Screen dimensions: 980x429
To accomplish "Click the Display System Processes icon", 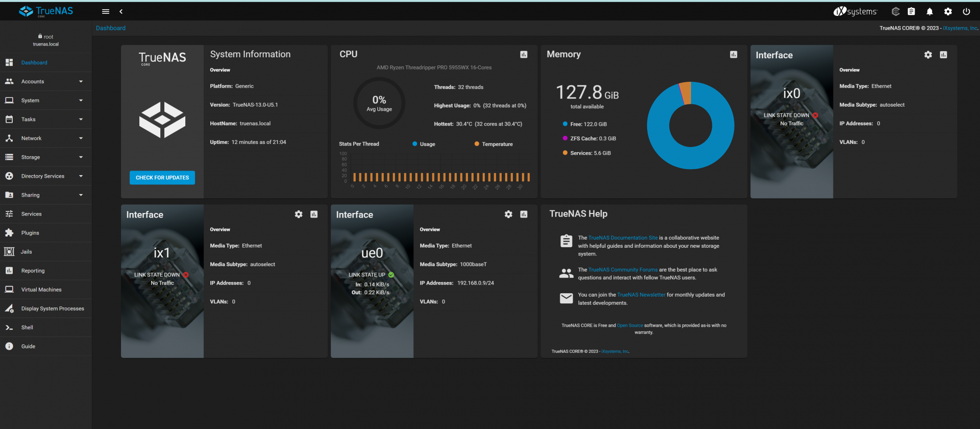I will (x=9, y=308).
